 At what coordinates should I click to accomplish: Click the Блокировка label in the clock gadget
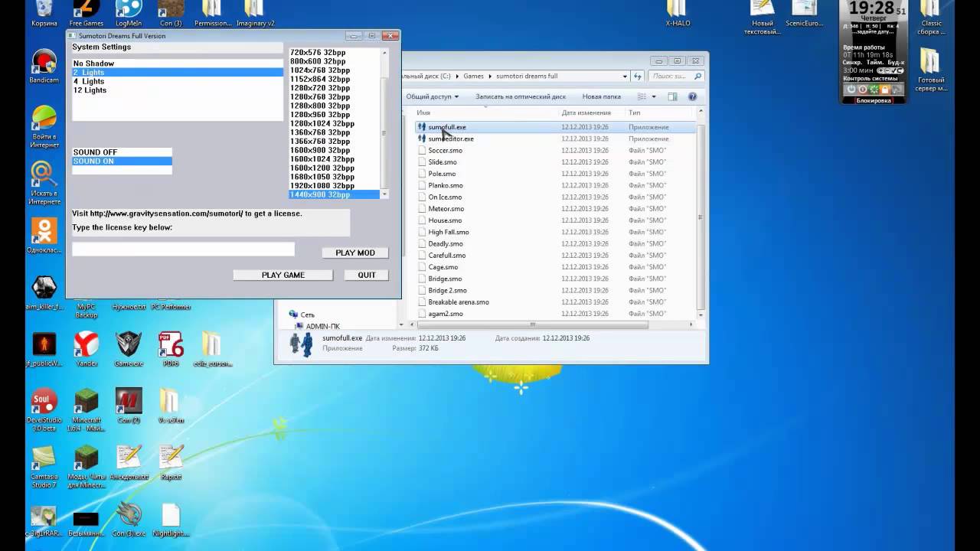[874, 100]
